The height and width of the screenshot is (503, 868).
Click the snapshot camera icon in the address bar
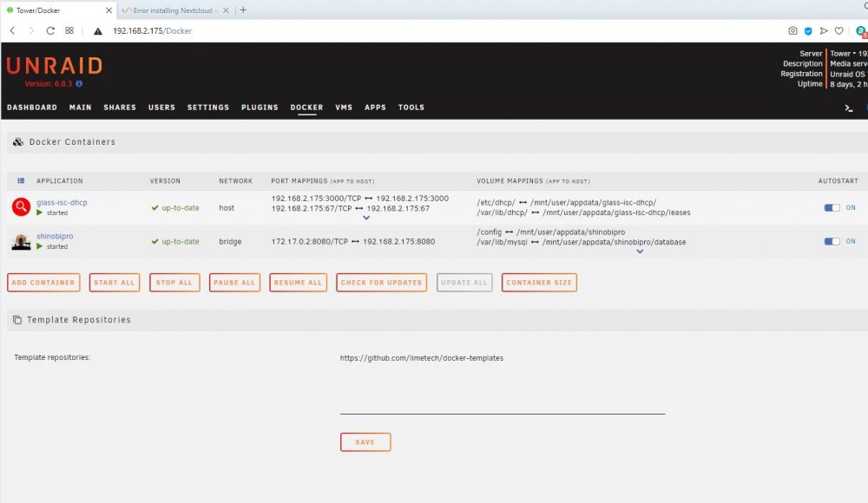pyautogui.click(x=792, y=31)
